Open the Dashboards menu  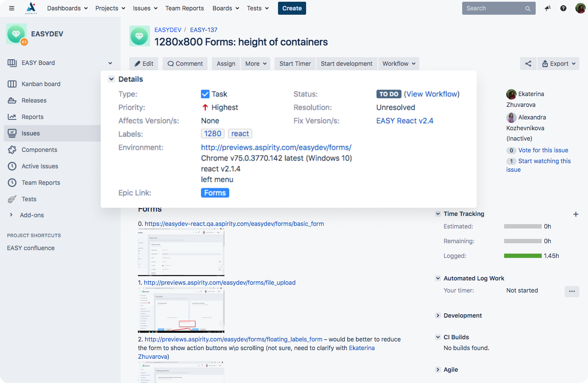(x=67, y=8)
